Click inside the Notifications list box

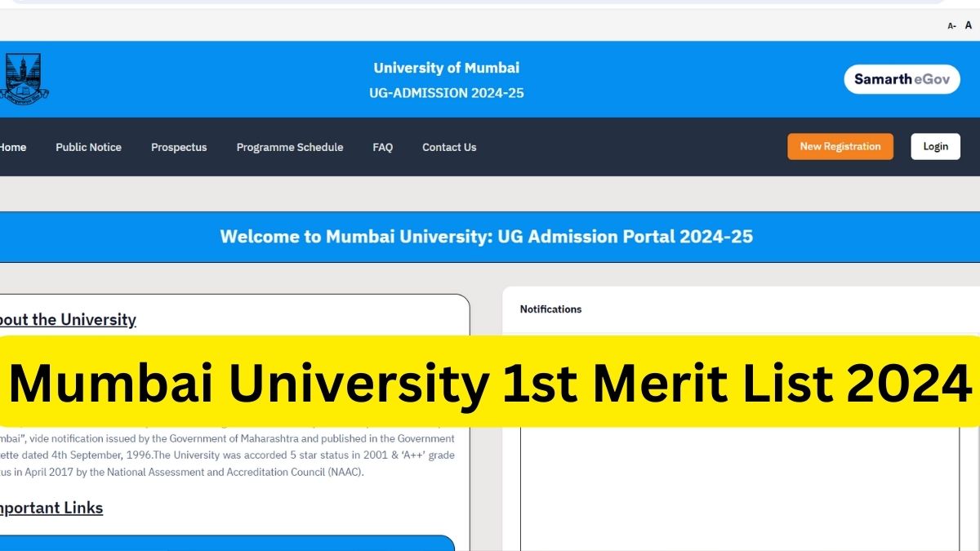pos(740,487)
